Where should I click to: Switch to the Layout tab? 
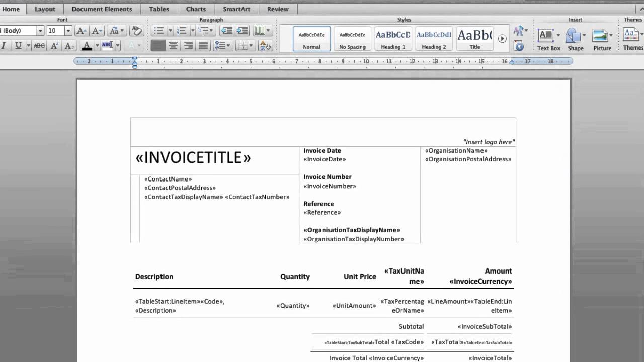coord(45,9)
